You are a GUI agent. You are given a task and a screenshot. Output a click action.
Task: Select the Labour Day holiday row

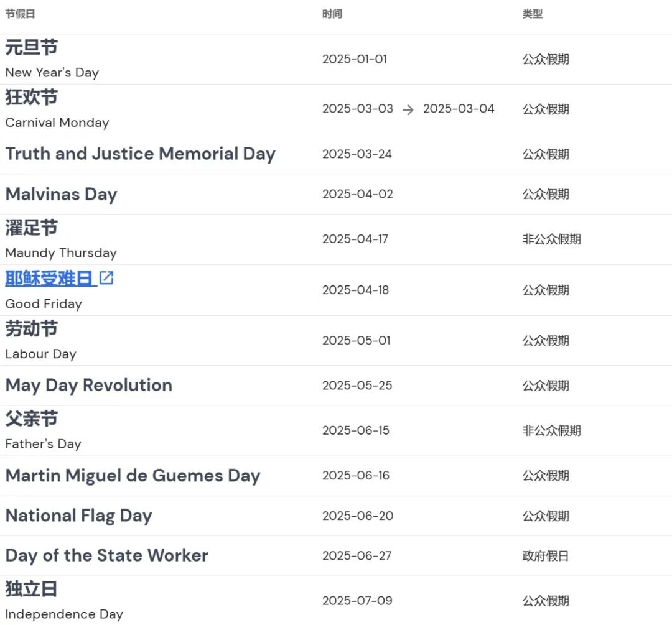40,341
